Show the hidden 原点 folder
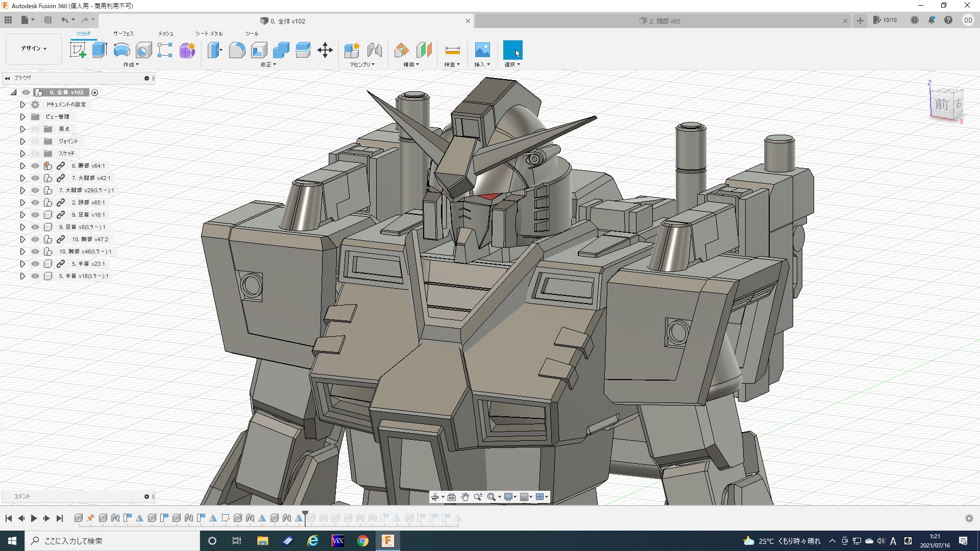Screen dimensions: 980x551 pyautogui.click(x=35, y=129)
